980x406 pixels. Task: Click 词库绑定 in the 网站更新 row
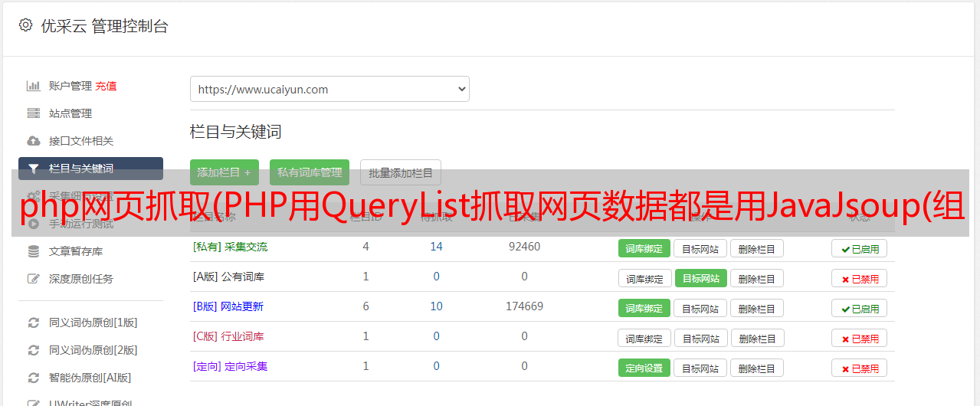644,308
